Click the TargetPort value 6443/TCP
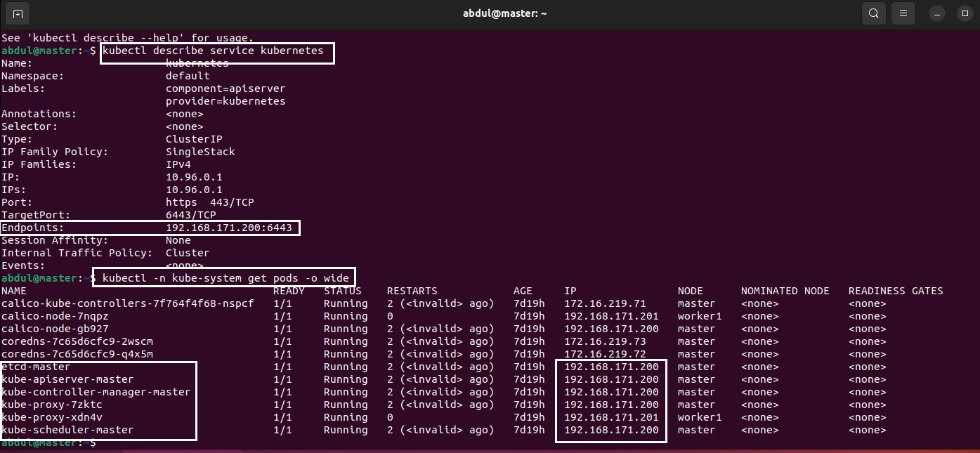The image size is (980, 453). (190, 215)
